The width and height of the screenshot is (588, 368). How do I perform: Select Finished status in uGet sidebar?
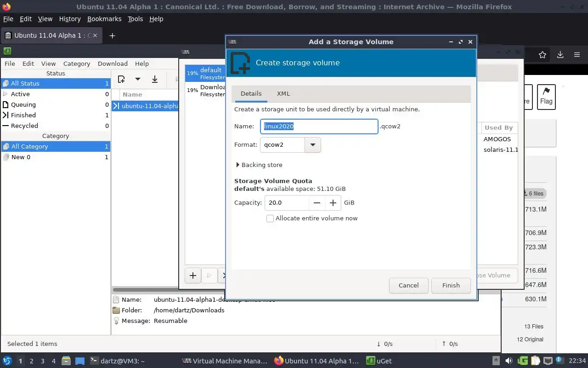click(x=56, y=115)
